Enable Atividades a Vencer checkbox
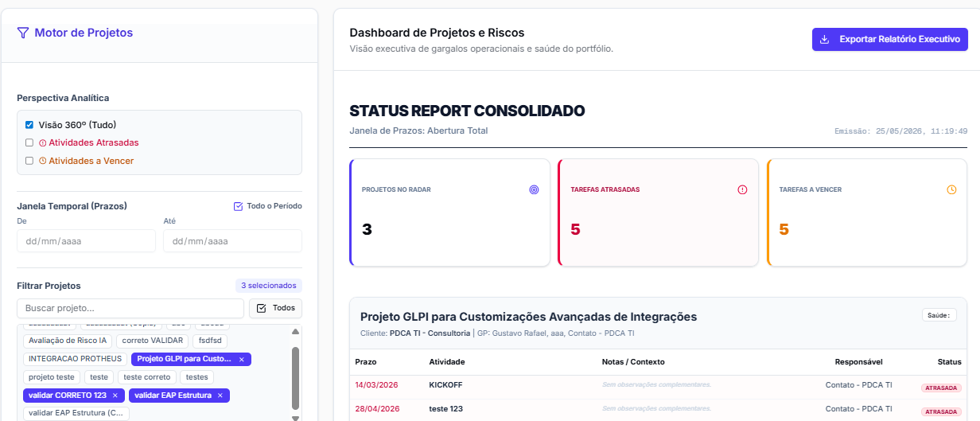Image resolution: width=980 pixels, height=421 pixels. [29, 161]
